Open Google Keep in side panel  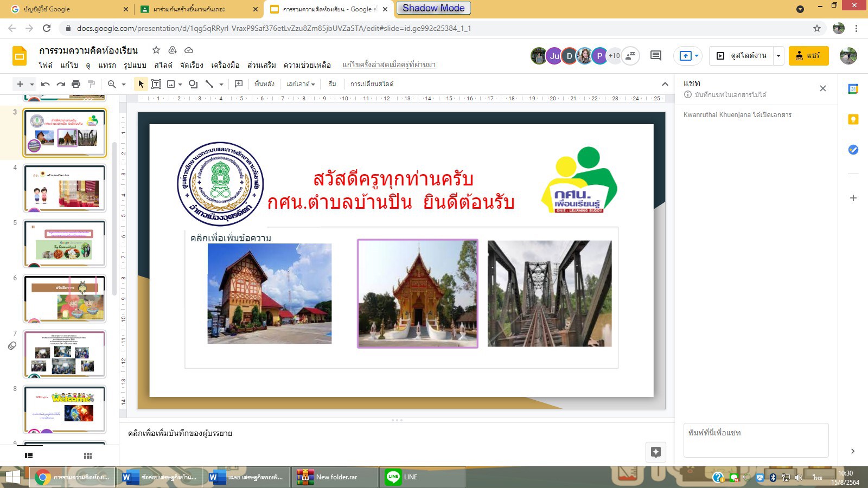coord(853,119)
